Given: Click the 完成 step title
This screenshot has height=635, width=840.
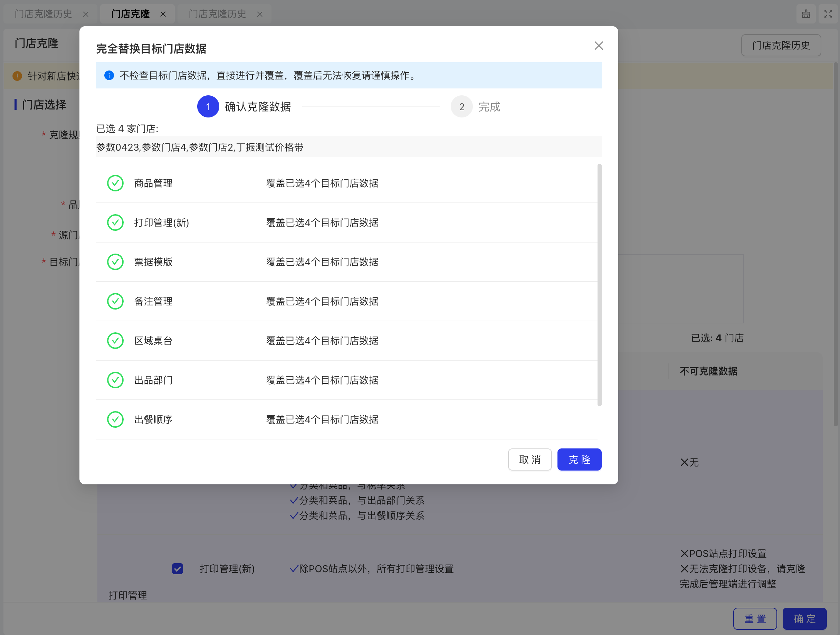Looking at the screenshot, I should 489,107.
